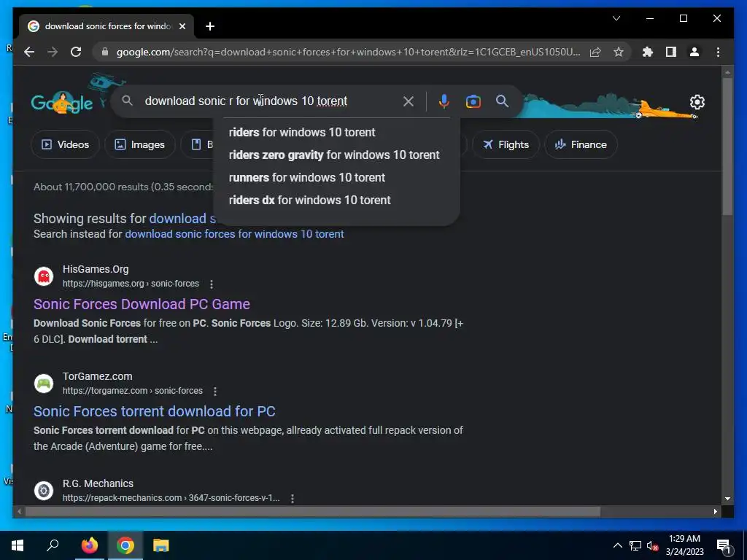Open the taskbar clock and date
This screenshot has width=747, height=560.
coord(684,545)
